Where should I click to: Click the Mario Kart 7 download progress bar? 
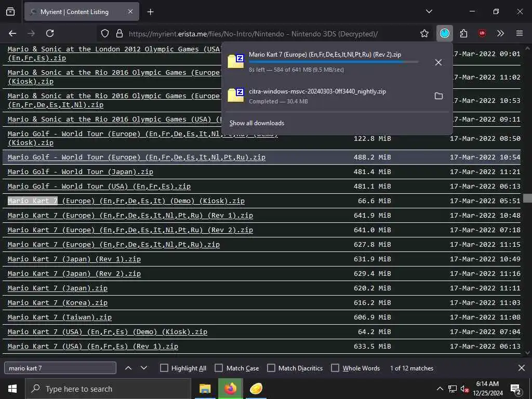(x=334, y=62)
